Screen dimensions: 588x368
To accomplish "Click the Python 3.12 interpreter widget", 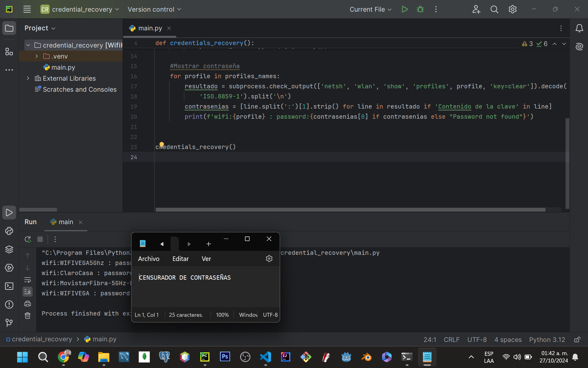I will pos(547,339).
